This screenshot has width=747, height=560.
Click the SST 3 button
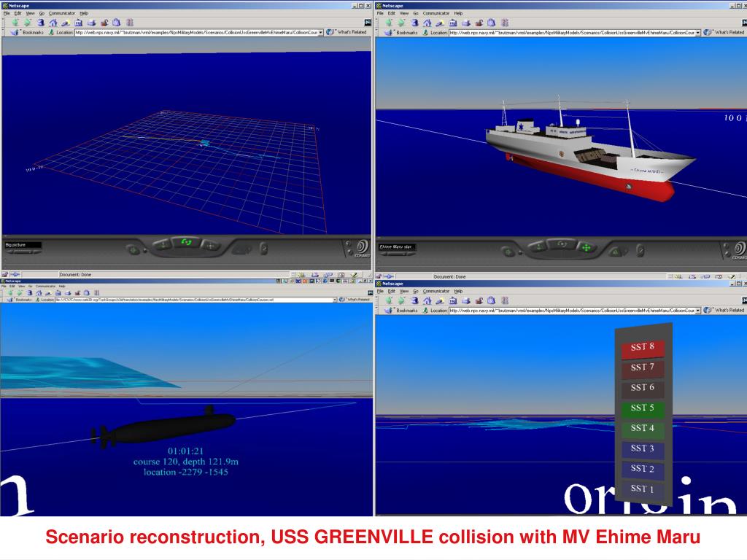pos(643,448)
